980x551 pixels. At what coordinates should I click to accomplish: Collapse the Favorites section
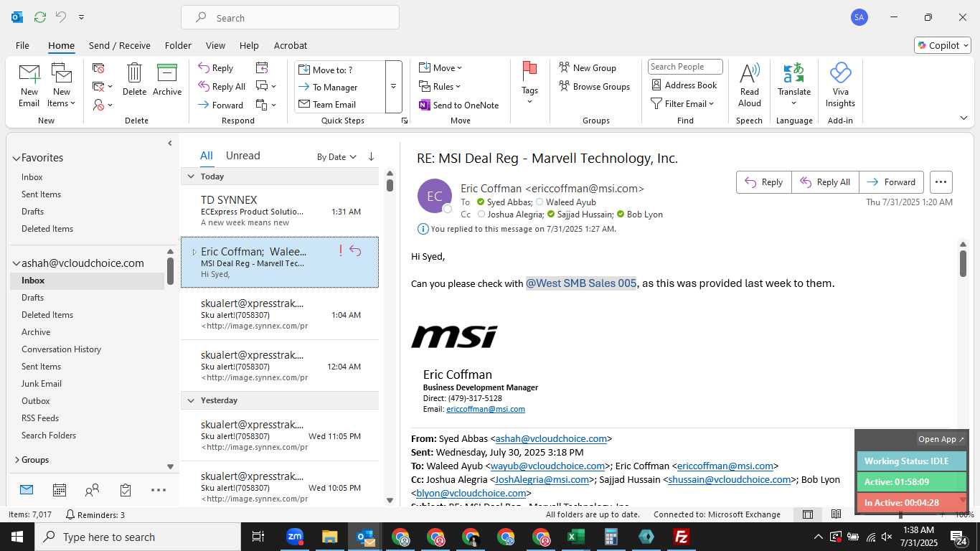16,158
